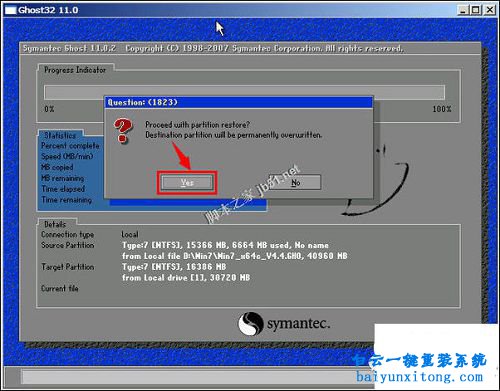Minimize the Ghost32 11.0 window

[x=462, y=10]
